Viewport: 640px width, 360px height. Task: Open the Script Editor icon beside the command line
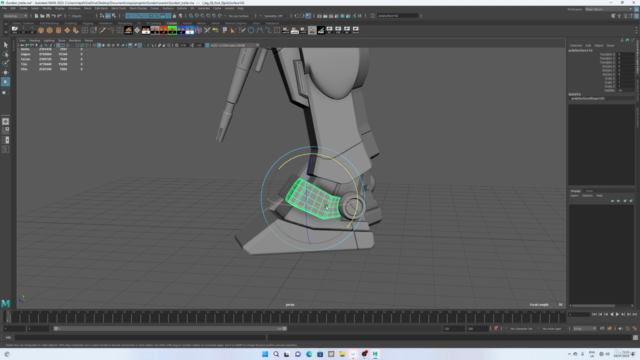635,338
